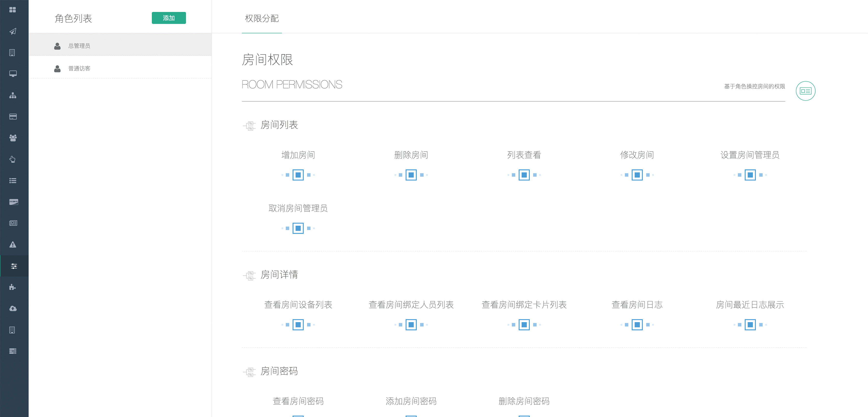Image resolution: width=868 pixels, height=417 pixels.
Task: Expand the 房间密码 section tree icon
Action: 249,372
